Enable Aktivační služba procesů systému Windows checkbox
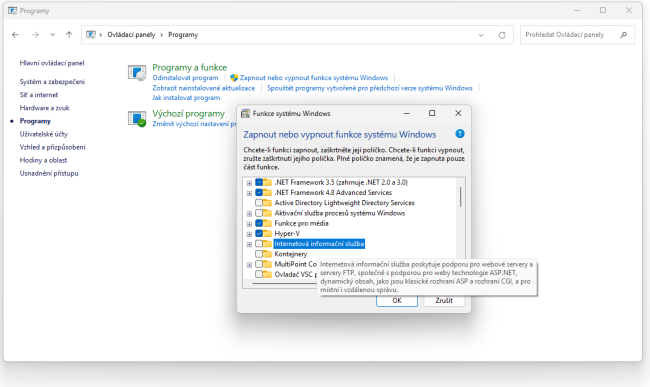 259,213
